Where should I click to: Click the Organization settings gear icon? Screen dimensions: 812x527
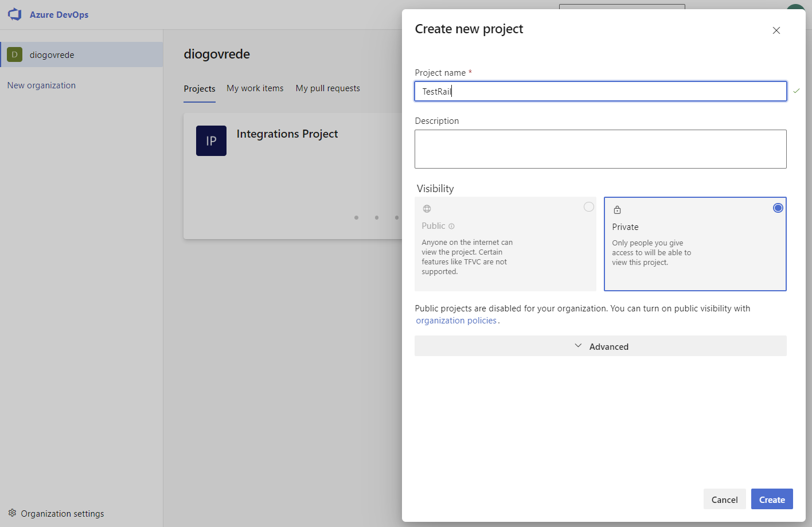pyautogui.click(x=12, y=513)
